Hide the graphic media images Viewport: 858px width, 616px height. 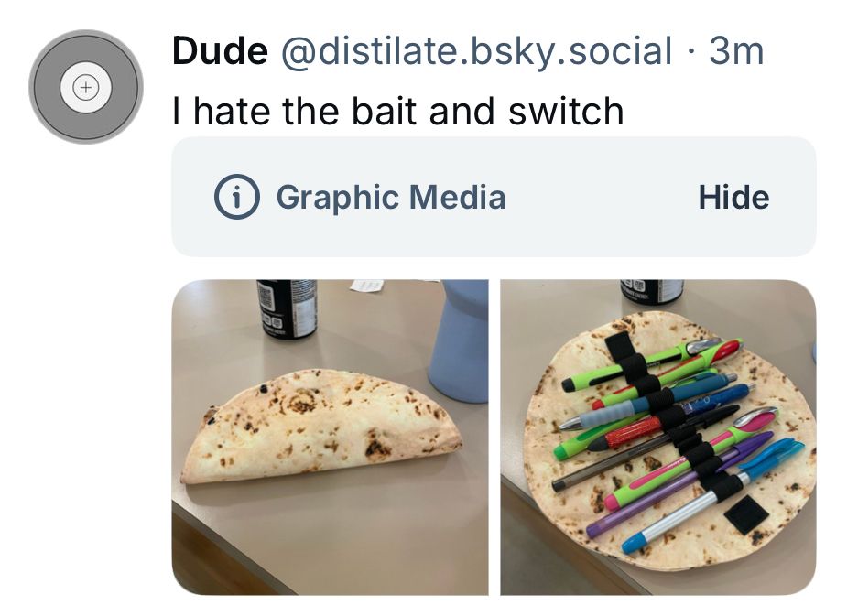733,197
